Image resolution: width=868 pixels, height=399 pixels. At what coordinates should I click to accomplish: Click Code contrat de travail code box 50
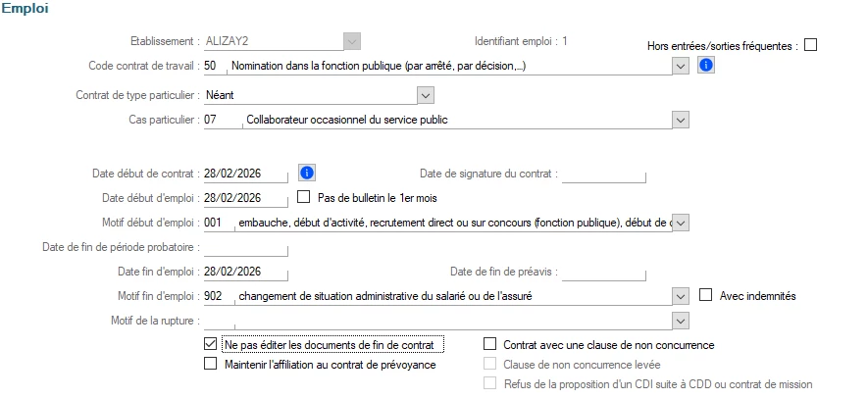click(x=214, y=67)
